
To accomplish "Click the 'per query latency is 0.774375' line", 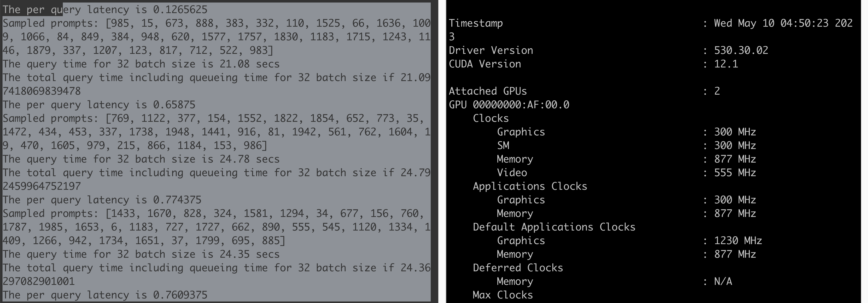I will tap(102, 200).
